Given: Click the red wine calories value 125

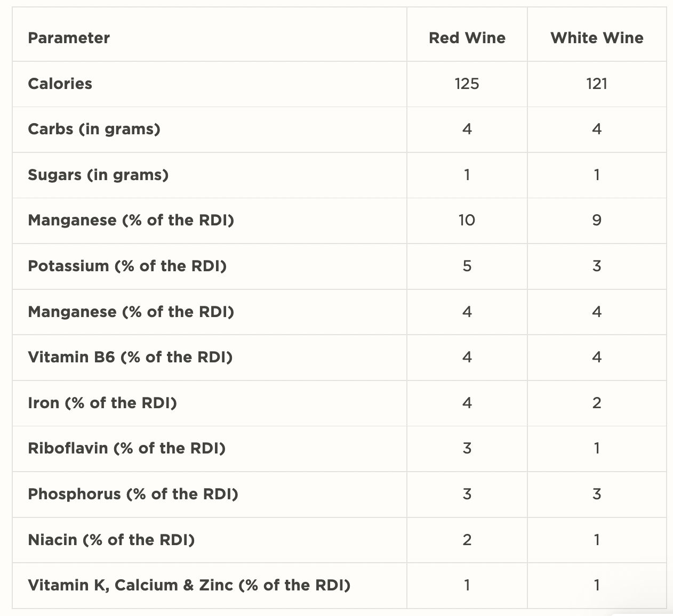Looking at the screenshot, I should click(467, 84).
